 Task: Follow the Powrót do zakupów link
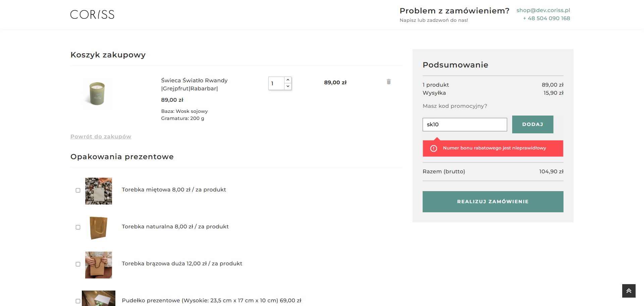pyautogui.click(x=101, y=136)
